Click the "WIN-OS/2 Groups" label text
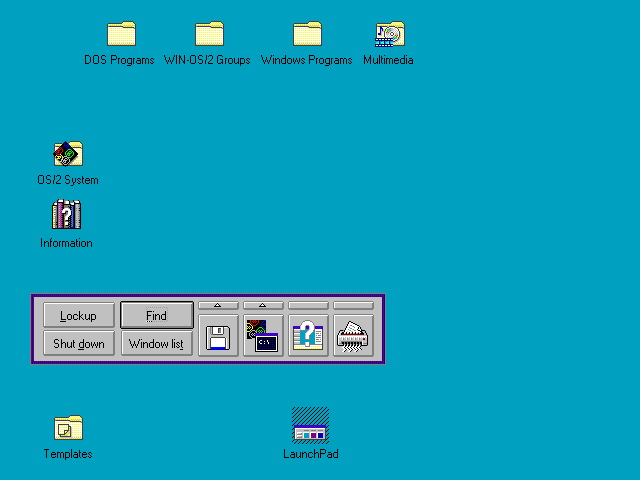The image size is (640, 480). coord(207,60)
